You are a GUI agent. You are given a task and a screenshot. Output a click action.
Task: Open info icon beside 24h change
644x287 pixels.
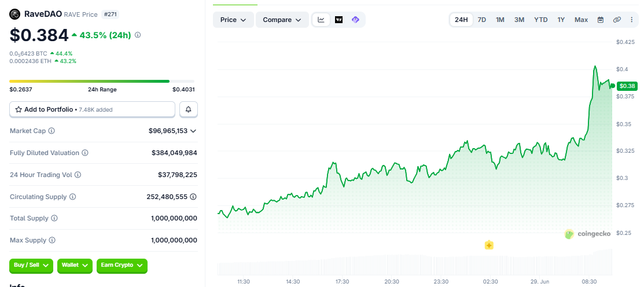[x=138, y=35]
